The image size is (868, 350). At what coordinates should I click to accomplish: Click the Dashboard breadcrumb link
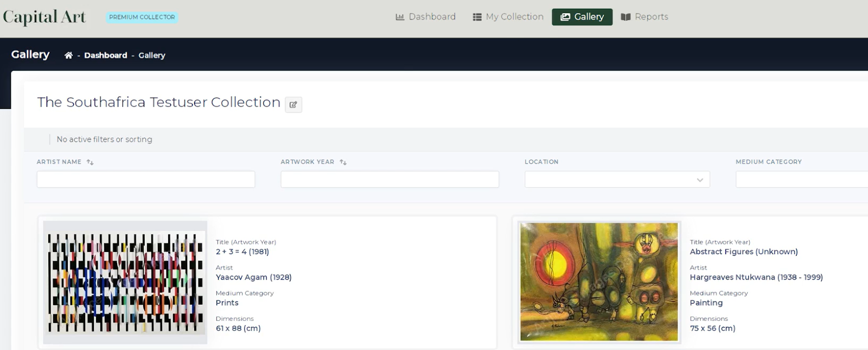[105, 55]
